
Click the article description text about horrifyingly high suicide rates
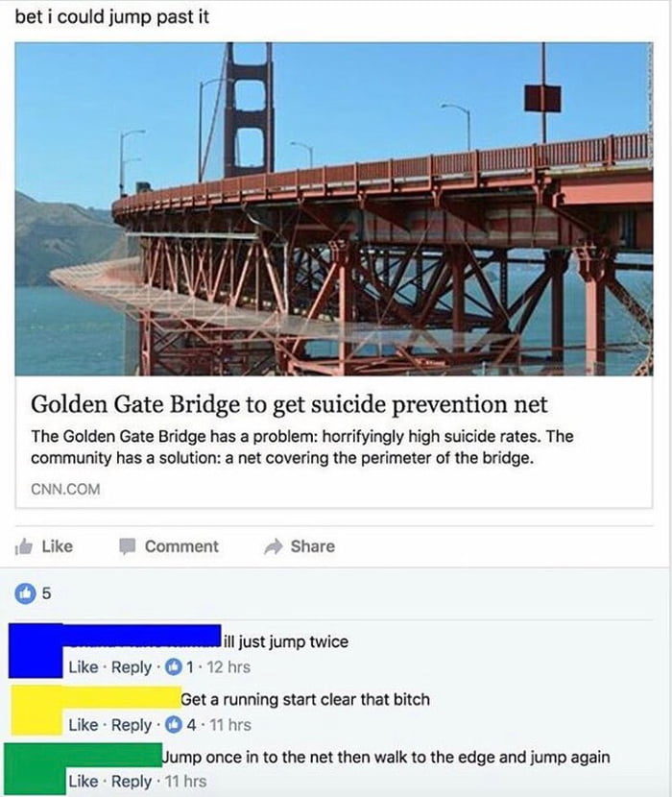tap(302, 447)
